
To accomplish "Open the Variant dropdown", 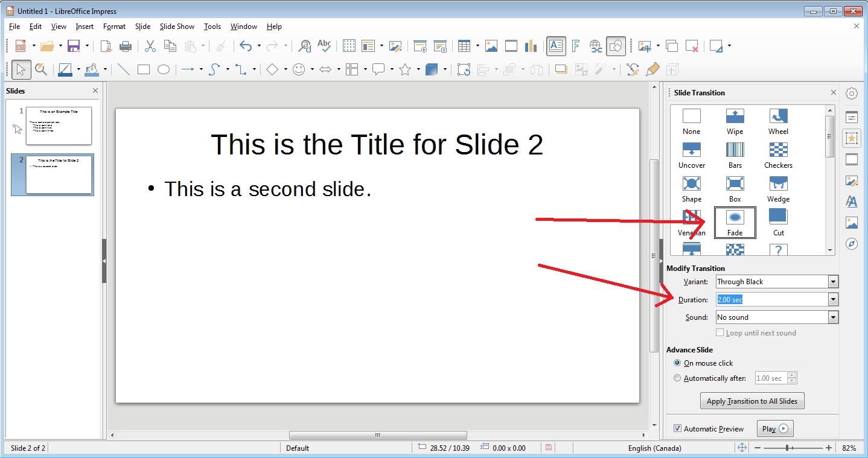I will click(x=833, y=282).
